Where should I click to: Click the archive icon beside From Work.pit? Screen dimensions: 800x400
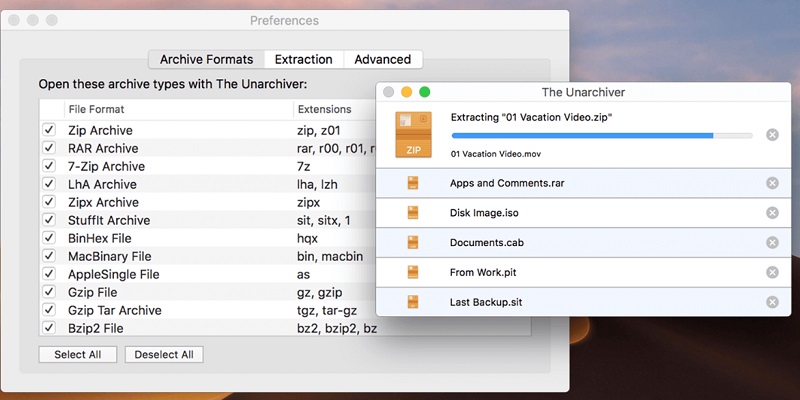[413, 272]
